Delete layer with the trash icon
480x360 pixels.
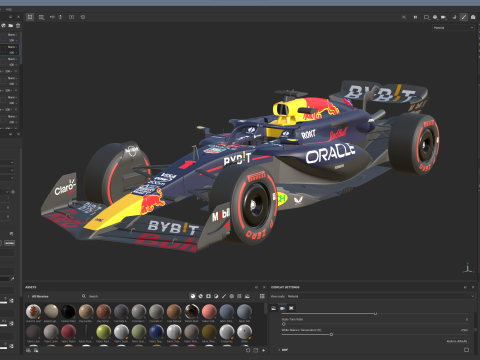(x=18, y=25)
